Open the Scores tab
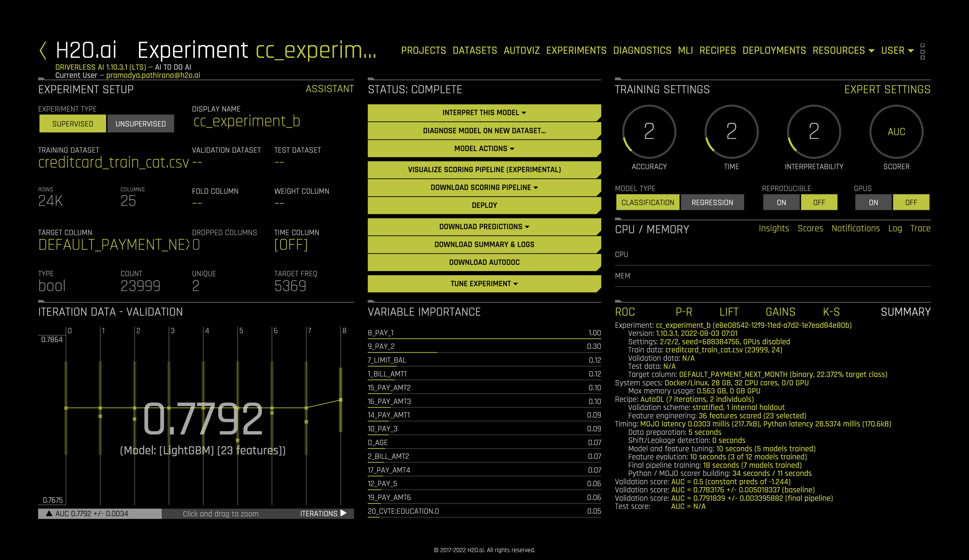969x560 pixels. tap(810, 228)
